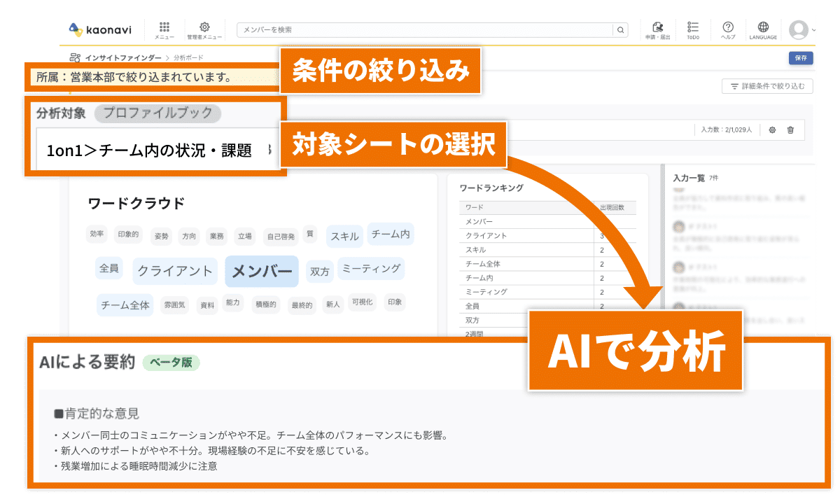Click the ワードランキング heading
The width and height of the screenshot is (840, 504).
tap(491, 188)
